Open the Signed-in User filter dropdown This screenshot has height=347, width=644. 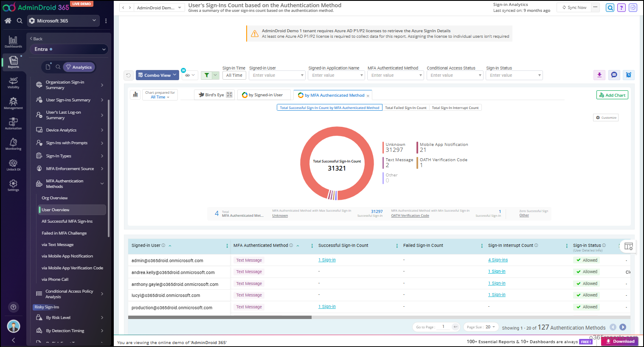click(x=277, y=75)
